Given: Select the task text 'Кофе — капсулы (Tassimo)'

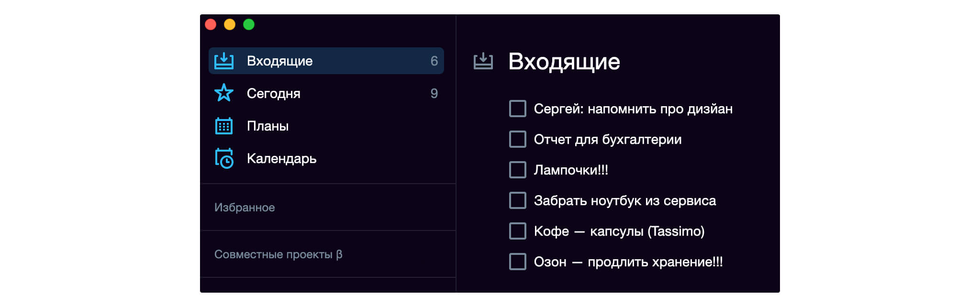Looking at the screenshot, I should pyautogui.click(x=619, y=231).
